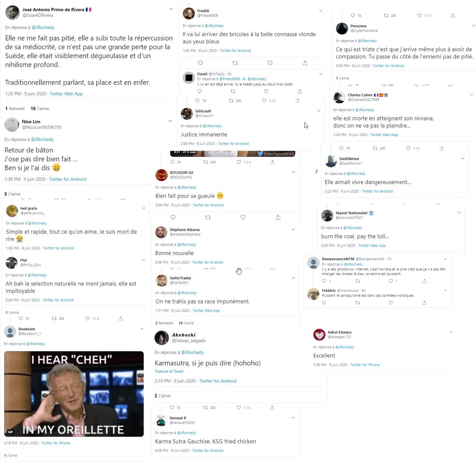The image size is (476, 464).
Task: Click 'Traduire le Tweet' under Akeboshi's tweet
Action: point(169,371)
